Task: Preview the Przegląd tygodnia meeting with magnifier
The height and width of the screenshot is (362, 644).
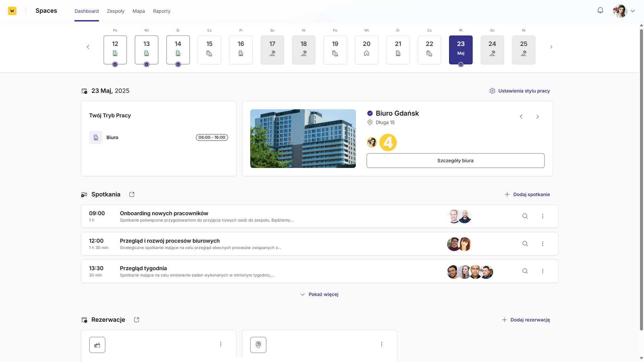Action: pyautogui.click(x=525, y=271)
